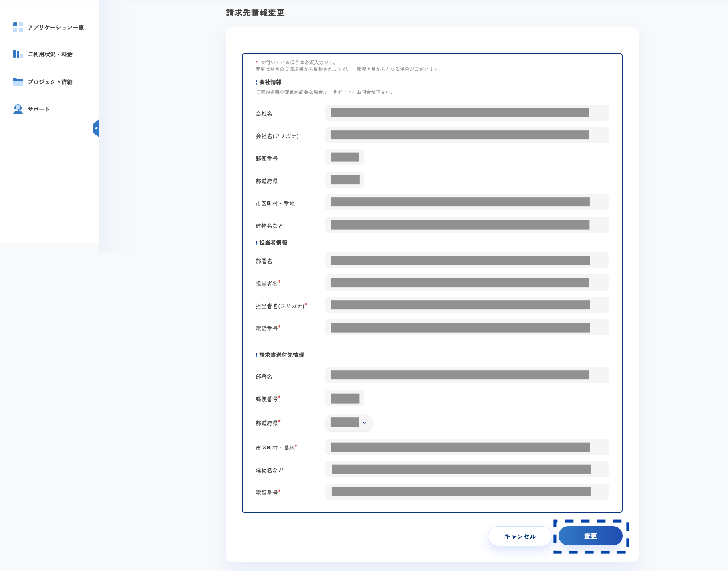Viewport: 728px width, 571px height.
Task: Click the 会社名(フリガナ) field
Action: [467, 135]
